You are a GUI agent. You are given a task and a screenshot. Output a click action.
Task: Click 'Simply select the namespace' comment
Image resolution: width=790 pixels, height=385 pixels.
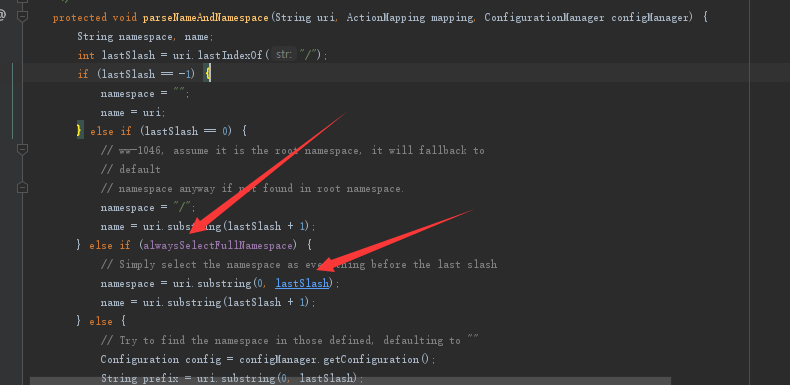[299, 265]
